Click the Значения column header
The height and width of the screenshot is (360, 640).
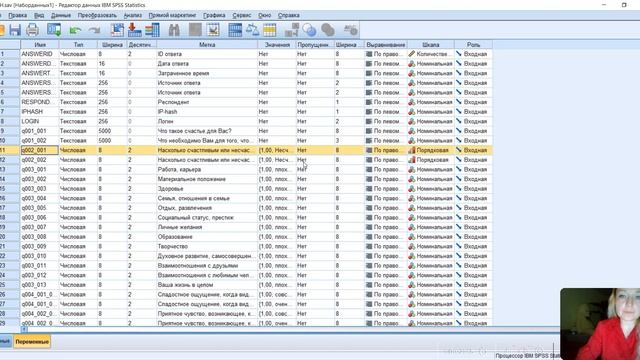click(x=277, y=44)
